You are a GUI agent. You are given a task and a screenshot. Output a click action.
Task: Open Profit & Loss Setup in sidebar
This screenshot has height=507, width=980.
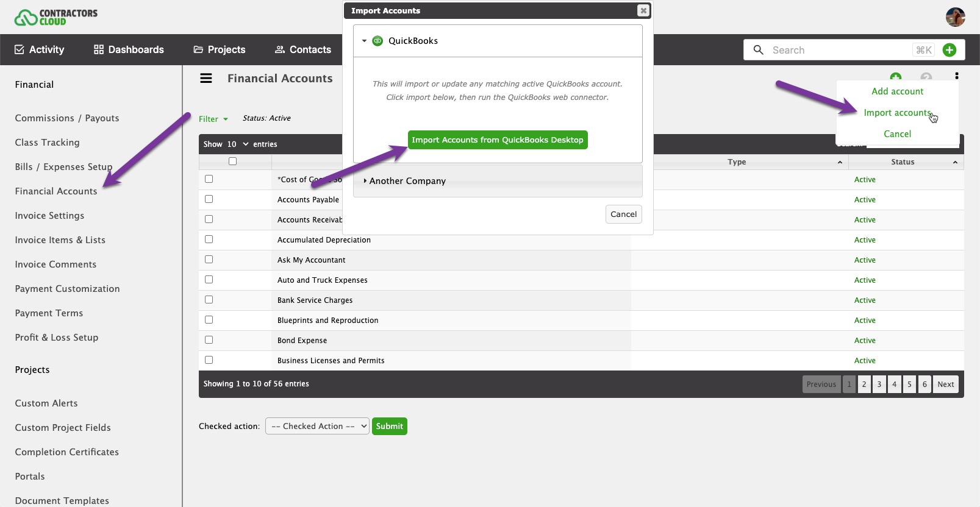[x=56, y=338]
